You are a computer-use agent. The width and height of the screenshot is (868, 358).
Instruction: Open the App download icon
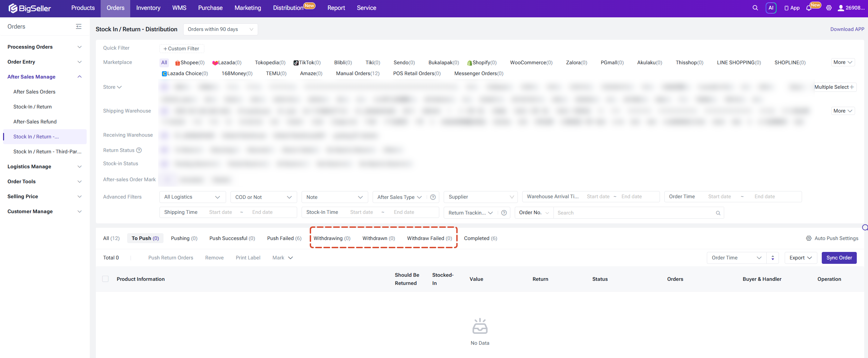tap(792, 8)
